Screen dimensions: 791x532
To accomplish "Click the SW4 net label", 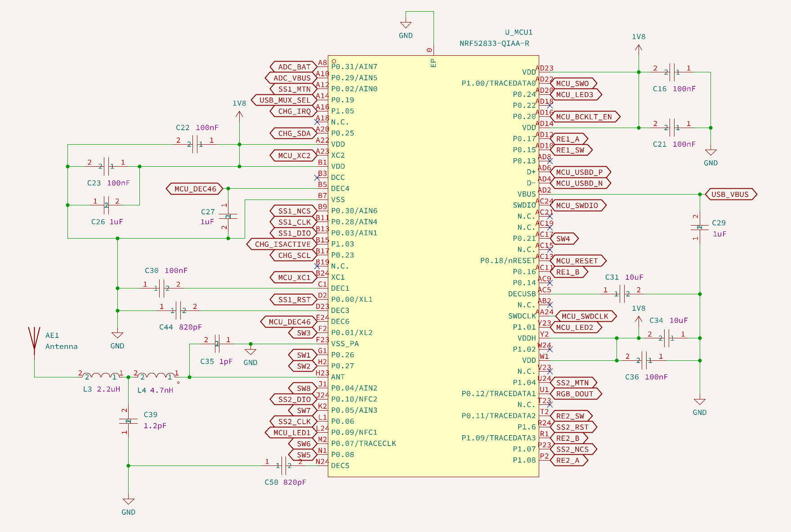I will pos(564,239).
